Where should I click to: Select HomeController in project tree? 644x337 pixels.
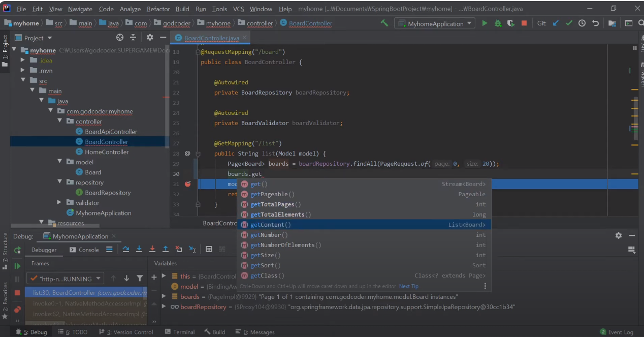click(x=107, y=152)
